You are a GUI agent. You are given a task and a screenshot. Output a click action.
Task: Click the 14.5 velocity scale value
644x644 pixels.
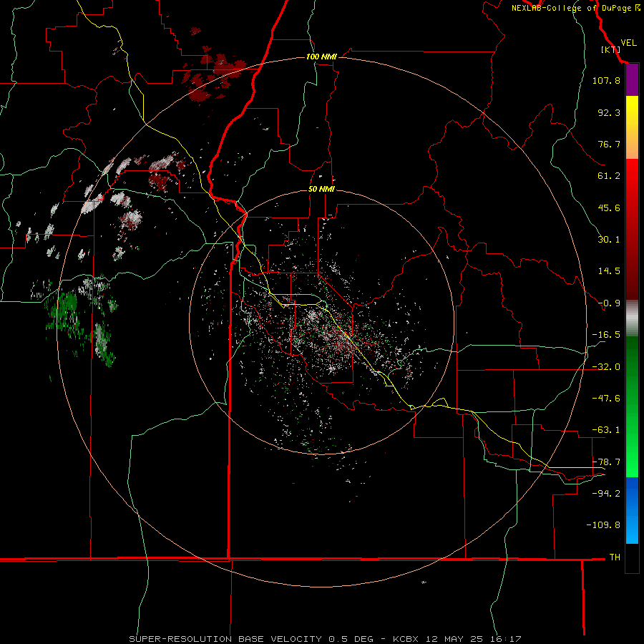pyautogui.click(x=609, y=271)
